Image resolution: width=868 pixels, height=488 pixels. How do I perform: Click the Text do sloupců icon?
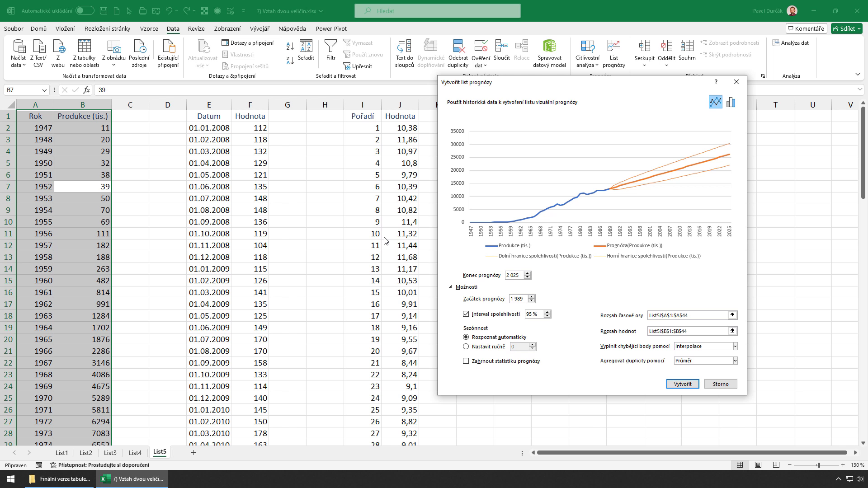[x=404, y=46]
